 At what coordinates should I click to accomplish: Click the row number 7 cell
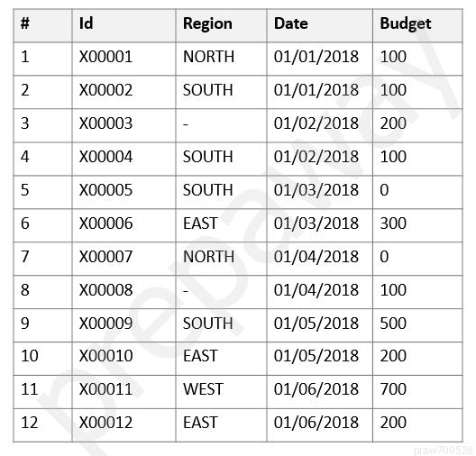(x=42, y=259)
